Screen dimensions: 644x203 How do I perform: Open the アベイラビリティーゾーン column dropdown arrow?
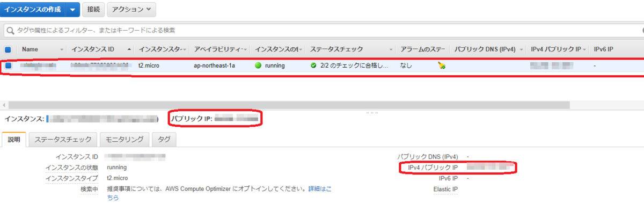(246, 49)
